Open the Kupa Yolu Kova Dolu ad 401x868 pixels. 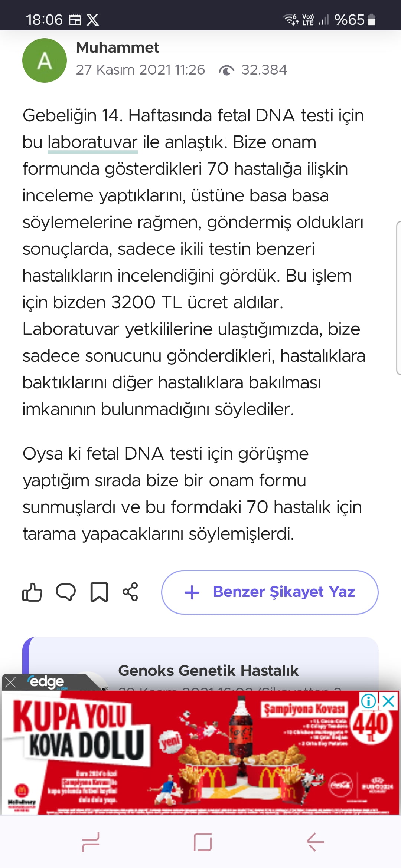pyautogui.click(x=200, y=753)
